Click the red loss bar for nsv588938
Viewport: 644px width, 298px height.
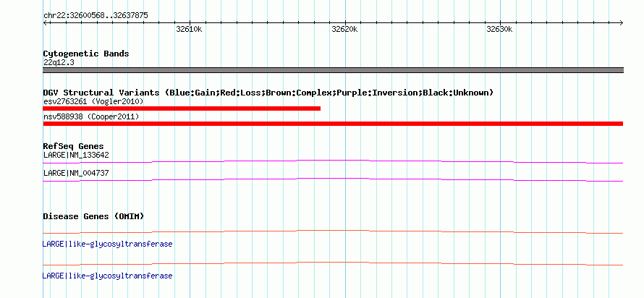click(333, 124)
